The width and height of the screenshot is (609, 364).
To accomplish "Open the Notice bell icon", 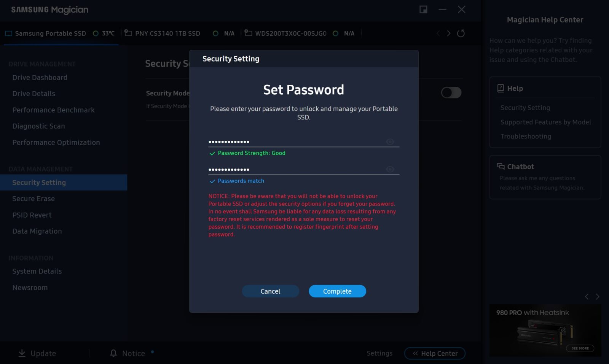I will tap(113, 353).
